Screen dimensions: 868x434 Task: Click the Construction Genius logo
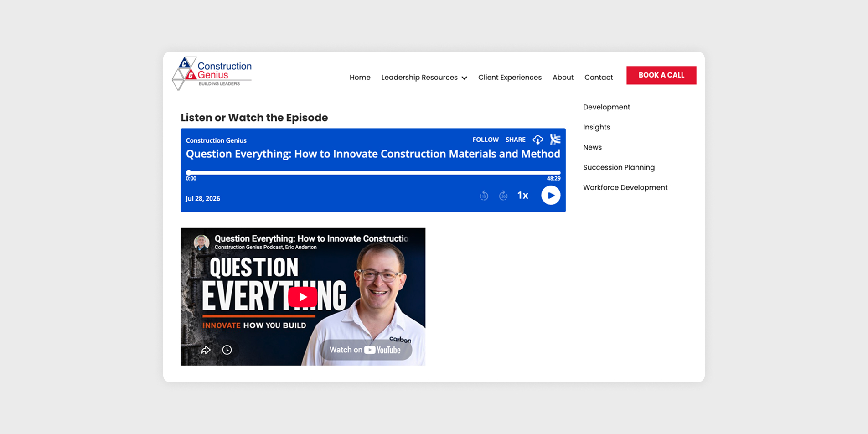click(212, 73)
